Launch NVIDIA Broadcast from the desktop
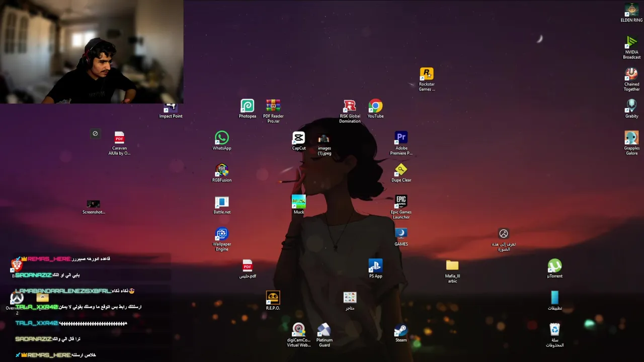 pyautogui.click(x=631, y=47)
